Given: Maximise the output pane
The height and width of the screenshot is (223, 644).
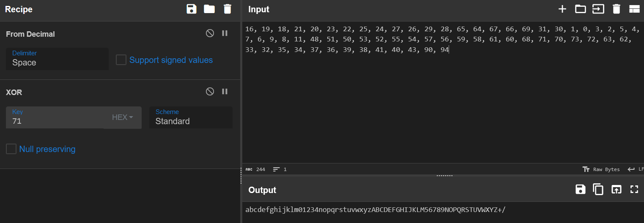Looking at the screenshot, I should click(634, 189).
